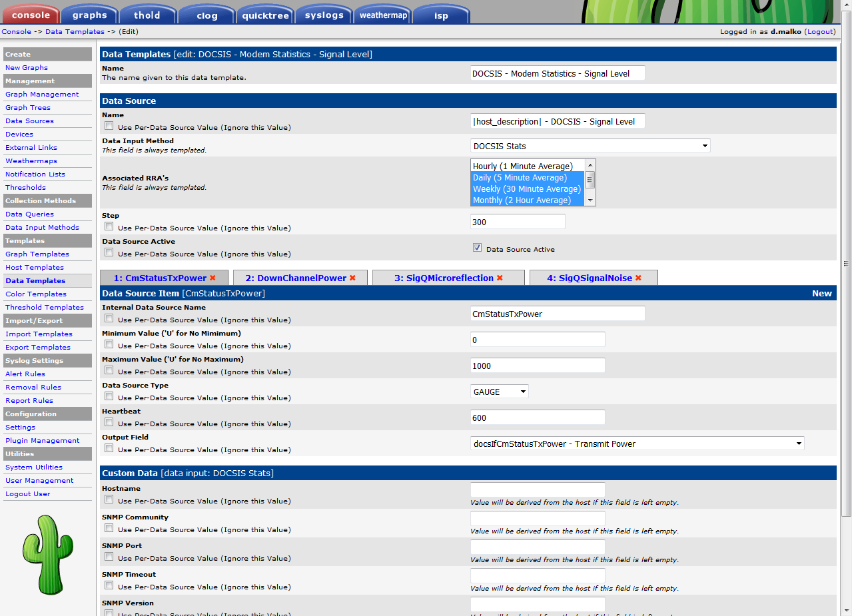Open Graph Management in sidebar
Screen dimensions: 852x616
point(42,94)
